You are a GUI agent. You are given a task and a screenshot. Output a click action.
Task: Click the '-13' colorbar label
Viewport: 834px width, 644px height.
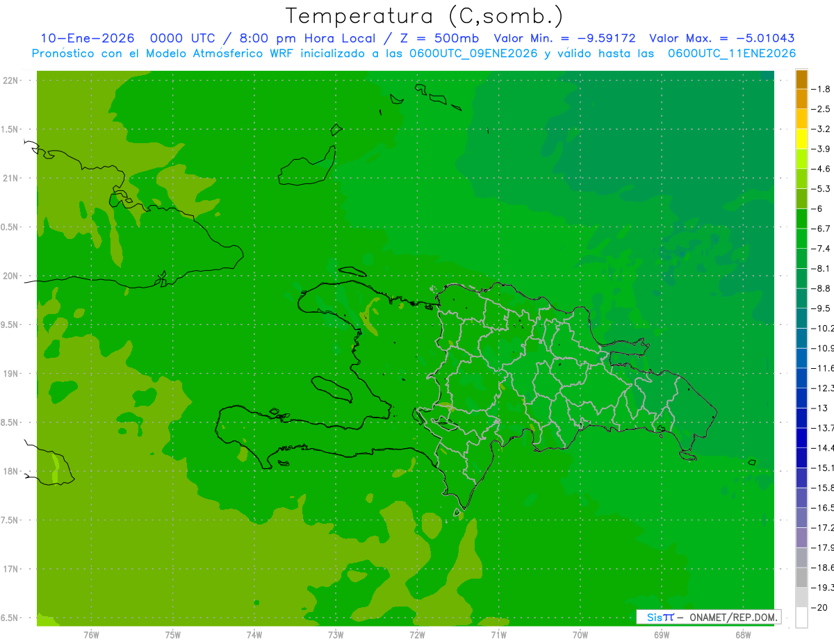click(x=819, y=408)
